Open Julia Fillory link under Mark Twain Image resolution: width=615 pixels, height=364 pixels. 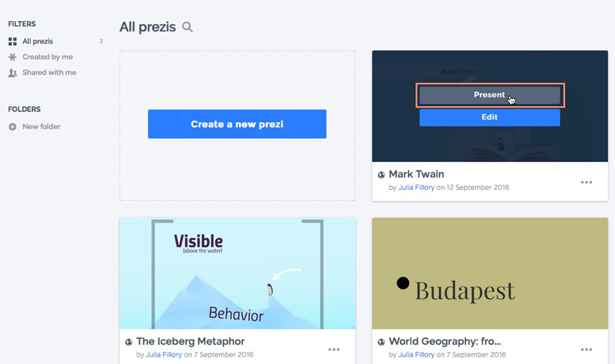pyautogui.click(x=415, y=188)
